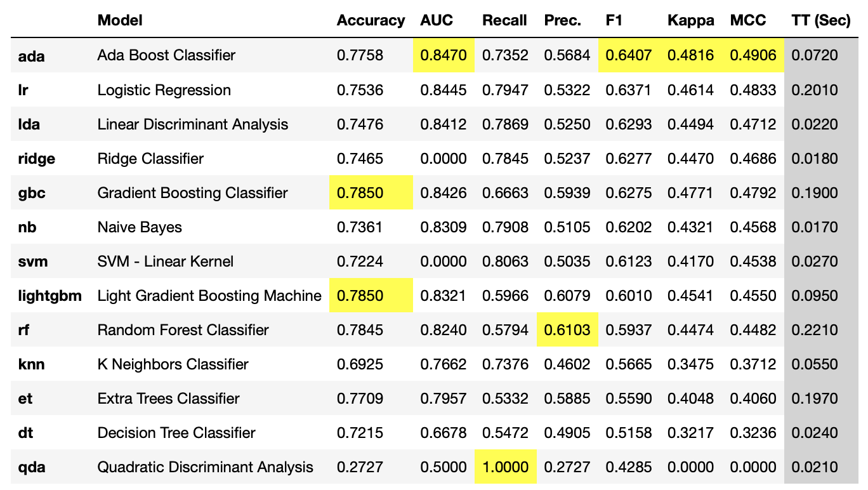Select the Gradient Boosting Classifier accuracy cell
868x490 pixels.
click(360, 193)
